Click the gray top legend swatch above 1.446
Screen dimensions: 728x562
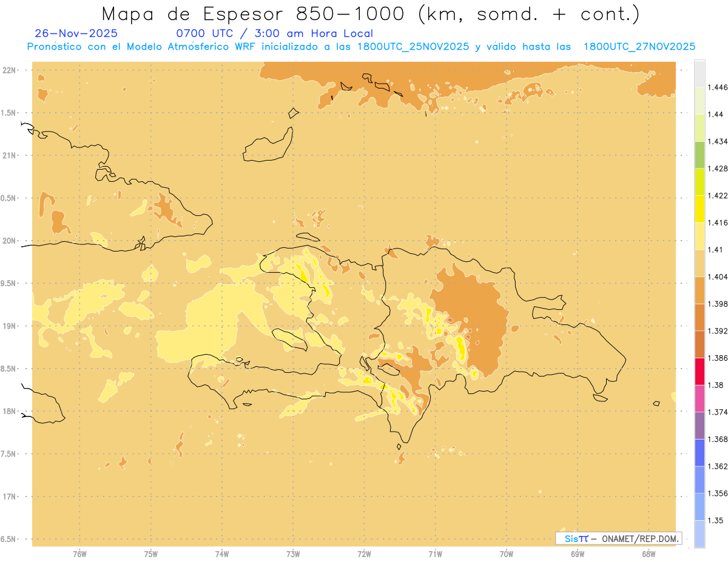[699, 73]
